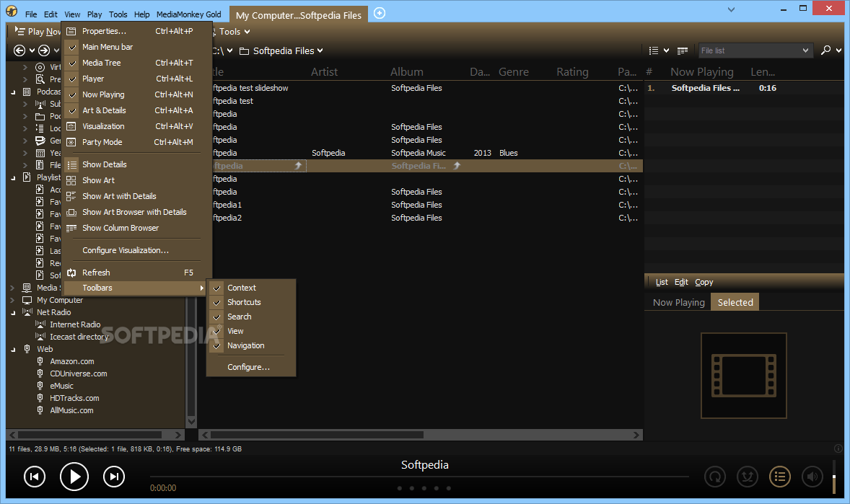Screen dimensions: 850x504
Task: Open the Softpedia Files folder dropdown
Action: point(320,50)
